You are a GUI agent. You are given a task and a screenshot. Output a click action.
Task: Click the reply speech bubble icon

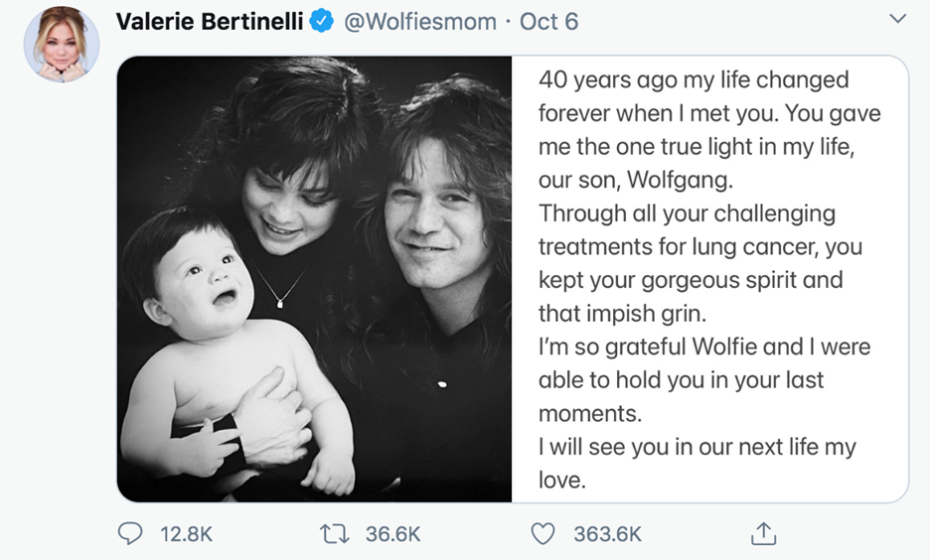coord(130,534)
